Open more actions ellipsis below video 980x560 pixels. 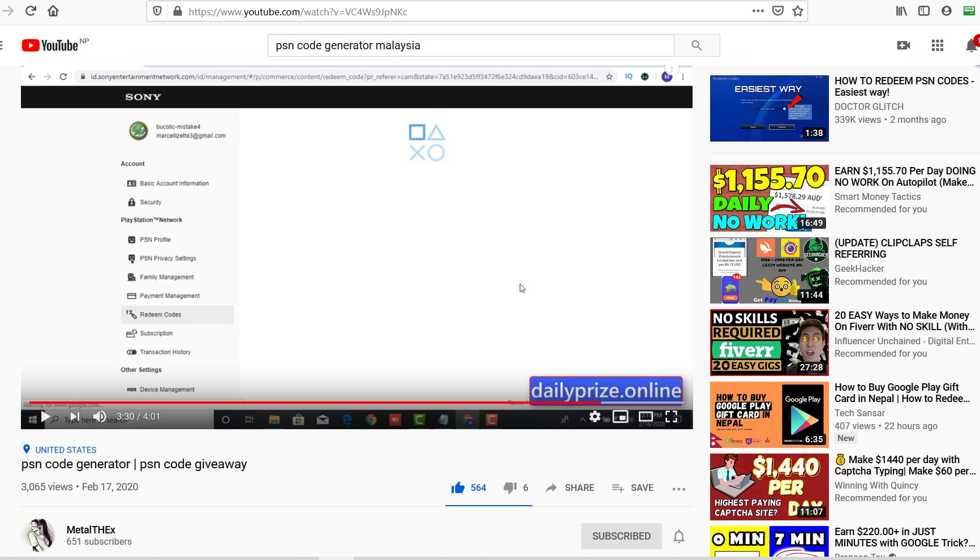pos(679,489)
